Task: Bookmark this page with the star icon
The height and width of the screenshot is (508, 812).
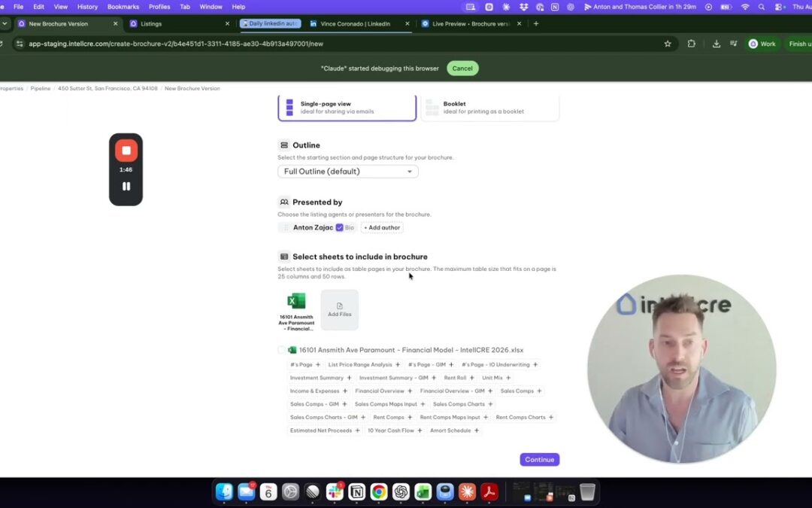Action: pyautogui.click(x=668, y=44)
